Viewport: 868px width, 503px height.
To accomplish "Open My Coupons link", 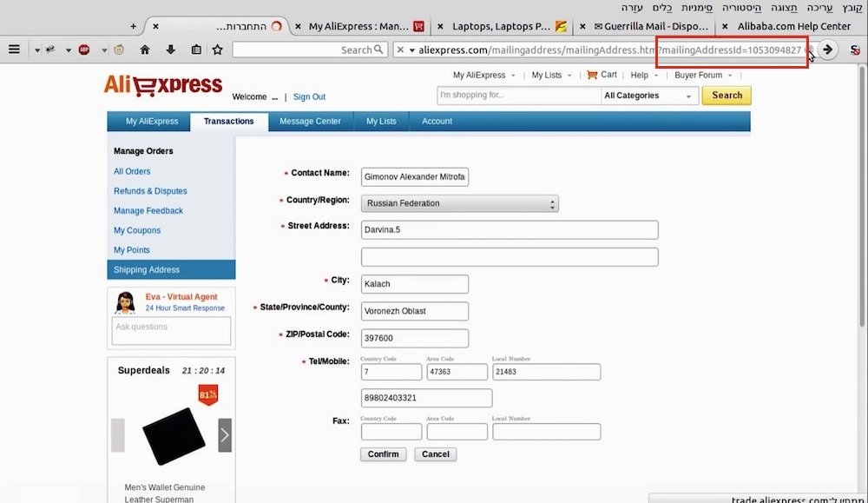I will 137,230.
